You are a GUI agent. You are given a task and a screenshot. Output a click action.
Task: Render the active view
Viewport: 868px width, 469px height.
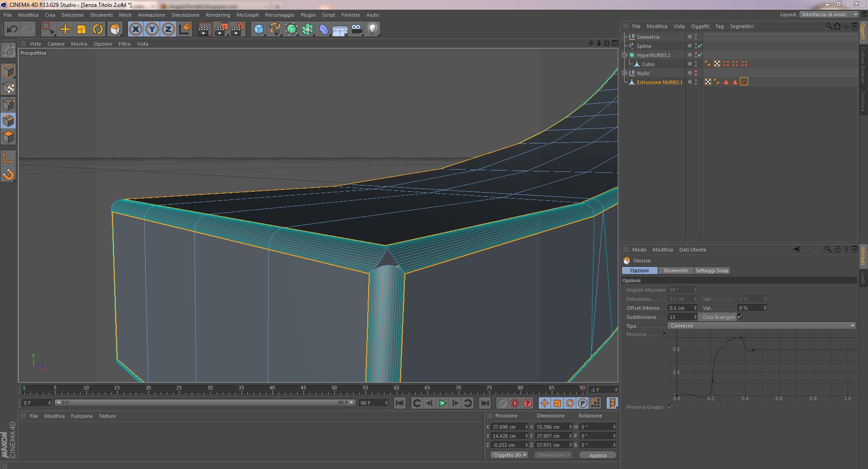(204, 29)
